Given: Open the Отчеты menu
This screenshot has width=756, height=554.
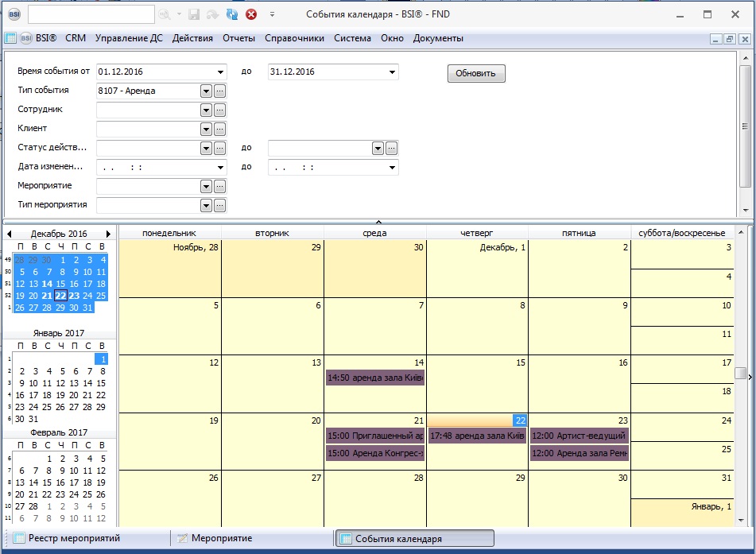Looking at the screenshot, I should pyautogui.click(x=238, y=38).
